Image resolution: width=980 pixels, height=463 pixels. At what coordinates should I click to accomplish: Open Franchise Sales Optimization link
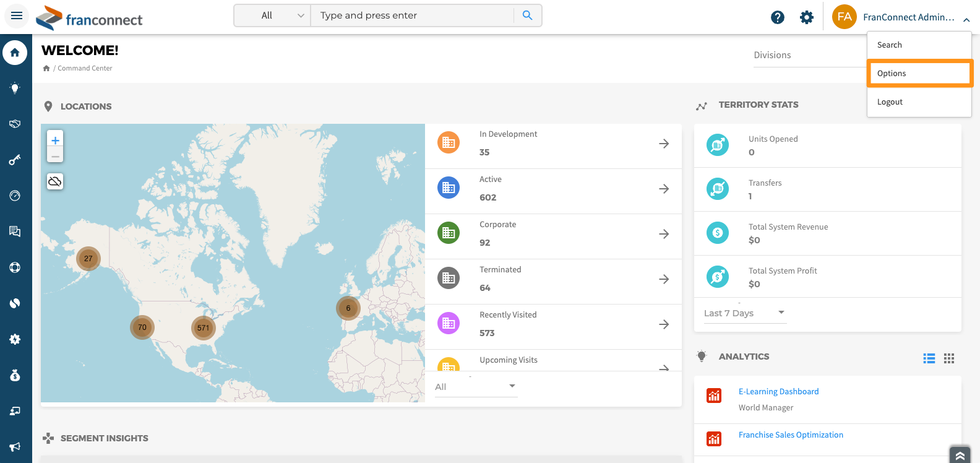791,435
